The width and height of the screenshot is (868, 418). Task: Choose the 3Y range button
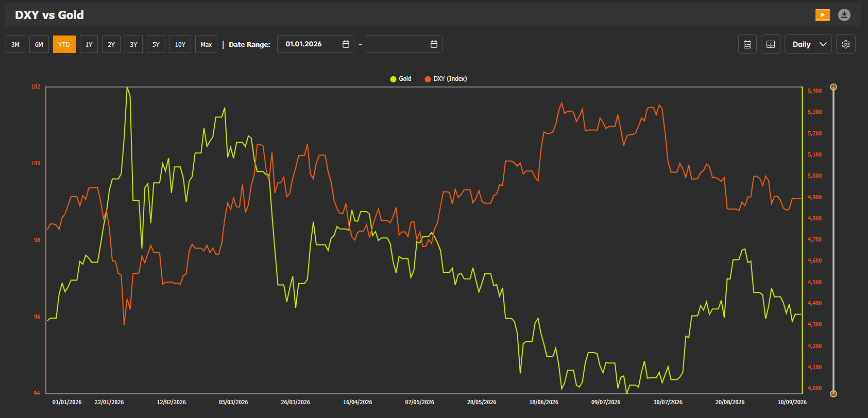coord(133,44)
